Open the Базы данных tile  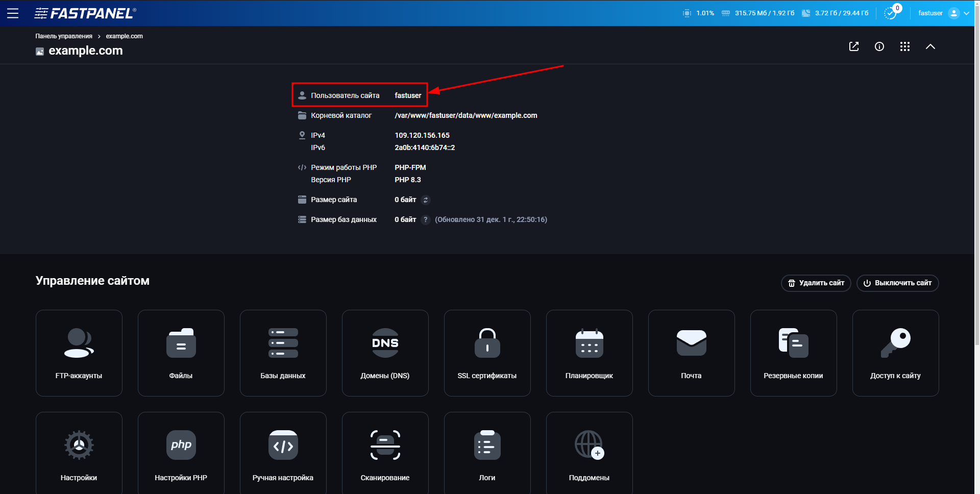click(x=283, y=353)
